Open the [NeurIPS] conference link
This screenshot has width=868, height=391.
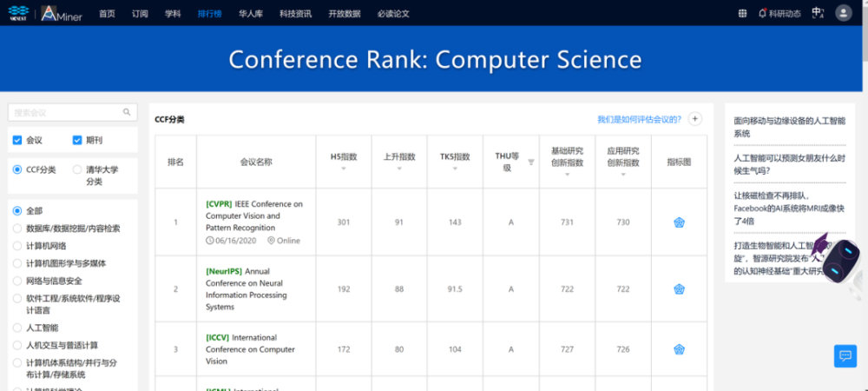pyautogui.click(x=224, y=271)
